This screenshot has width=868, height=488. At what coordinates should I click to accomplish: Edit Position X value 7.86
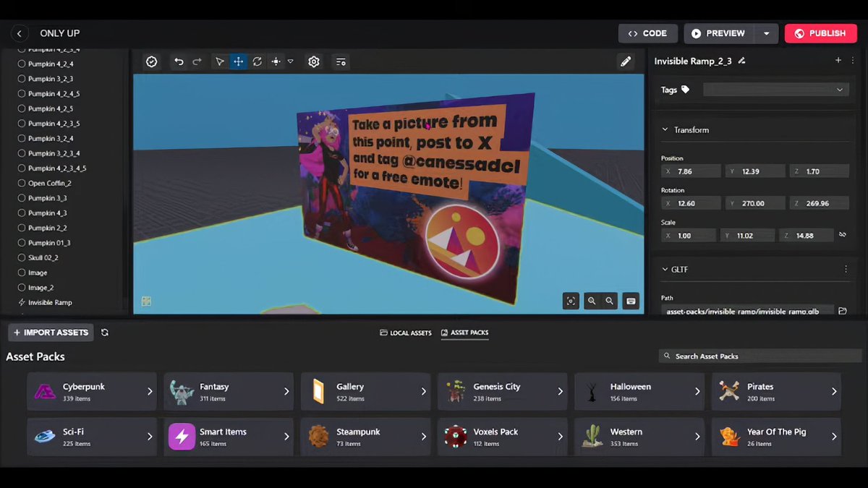pyautogui.click(x=691, y=172)
